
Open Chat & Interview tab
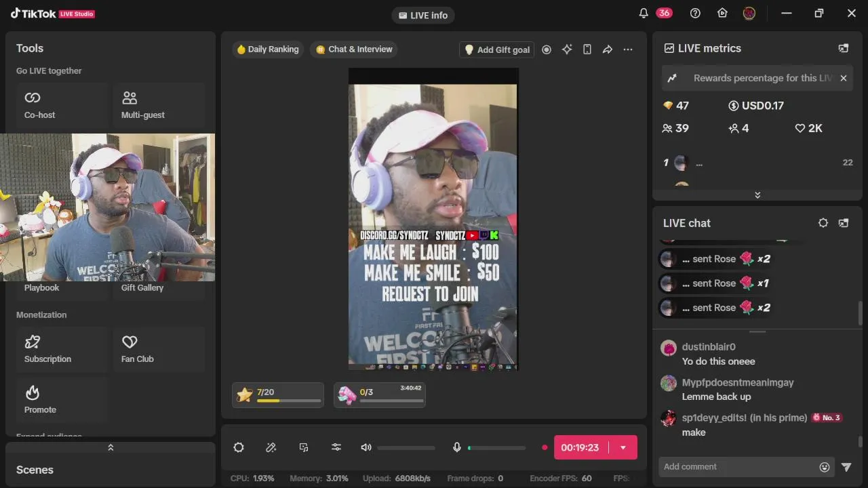[x=354, y=49]
